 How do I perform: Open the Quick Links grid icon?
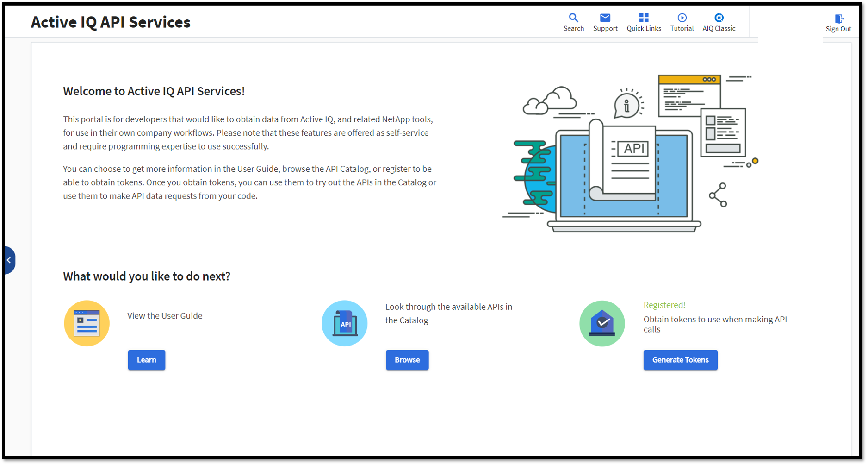pyautogui.click(x=644, y=18)
